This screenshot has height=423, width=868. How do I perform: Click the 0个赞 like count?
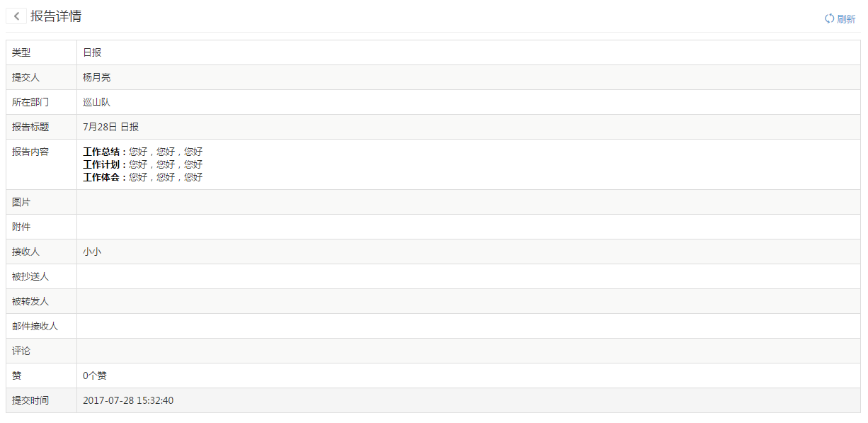(x=95, y=376)
